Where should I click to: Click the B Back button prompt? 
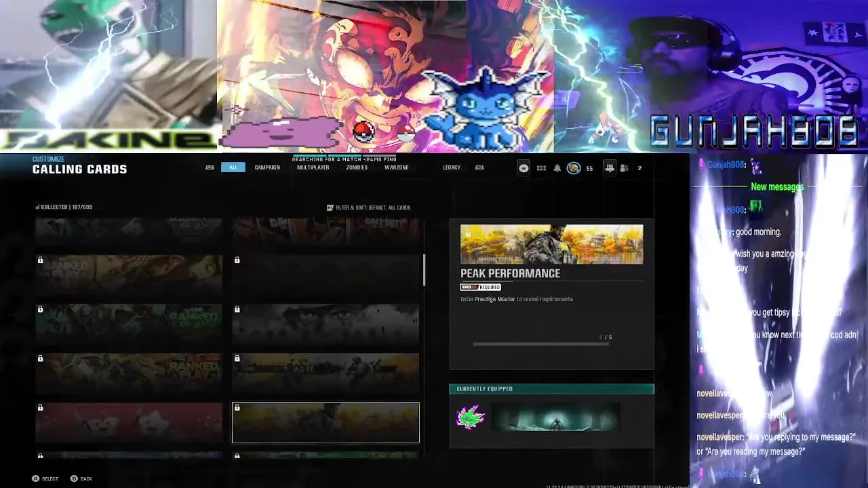tap(81, 479)
